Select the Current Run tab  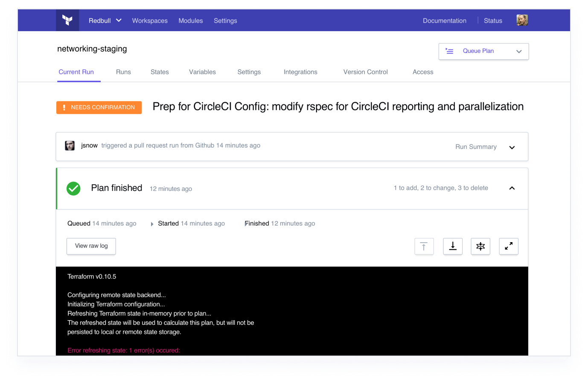76,72
